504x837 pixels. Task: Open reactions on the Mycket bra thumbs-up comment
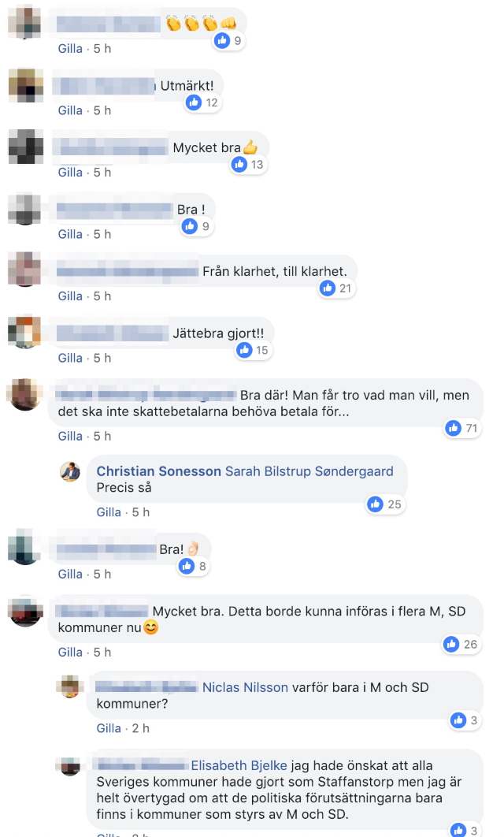point(249,165)
